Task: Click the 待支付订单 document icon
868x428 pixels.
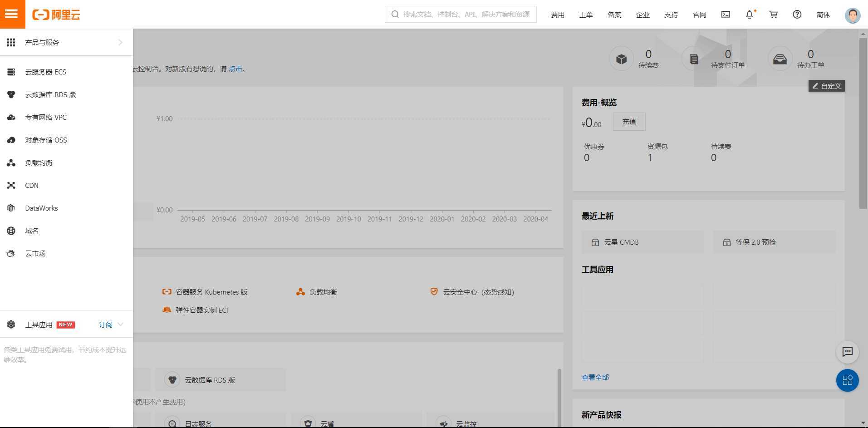Action: click(x=694, y=59)
